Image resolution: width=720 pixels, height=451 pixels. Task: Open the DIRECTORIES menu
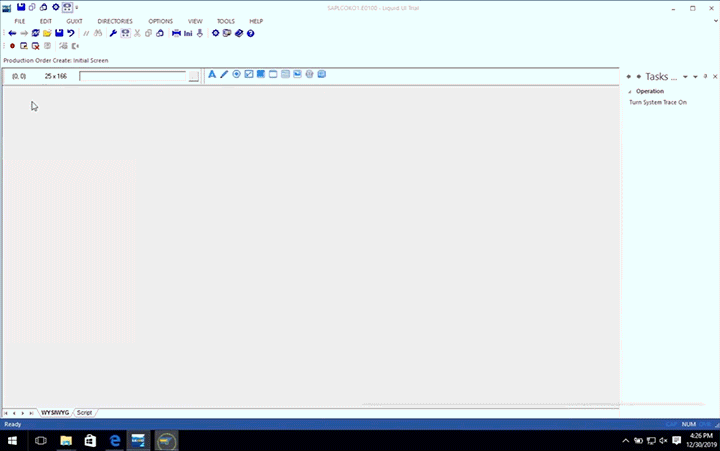tap(114, 21)
